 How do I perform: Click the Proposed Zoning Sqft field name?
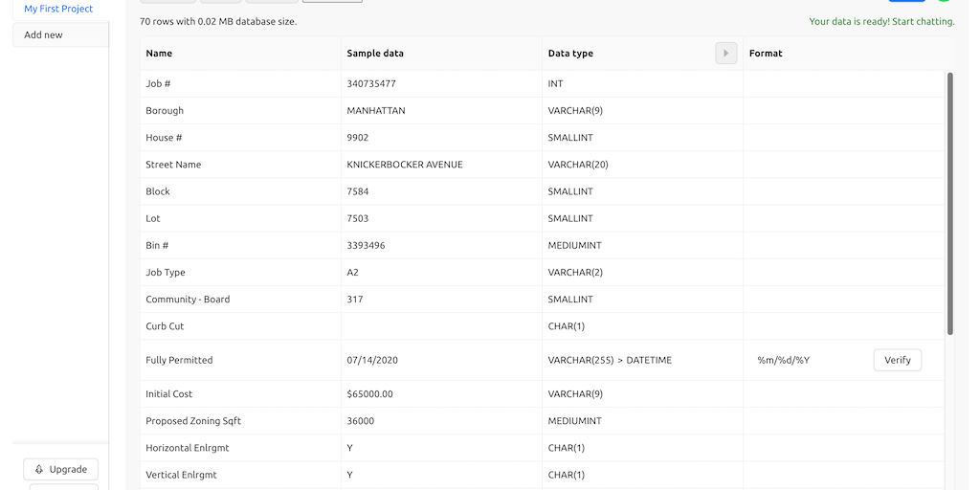coord(193,421)
